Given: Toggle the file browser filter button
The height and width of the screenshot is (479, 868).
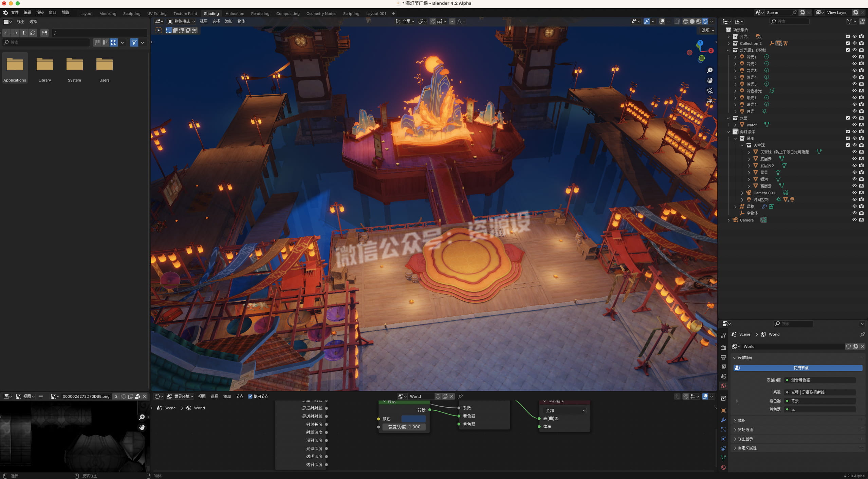Looking at the screenshot, I should tap(134, 42).
